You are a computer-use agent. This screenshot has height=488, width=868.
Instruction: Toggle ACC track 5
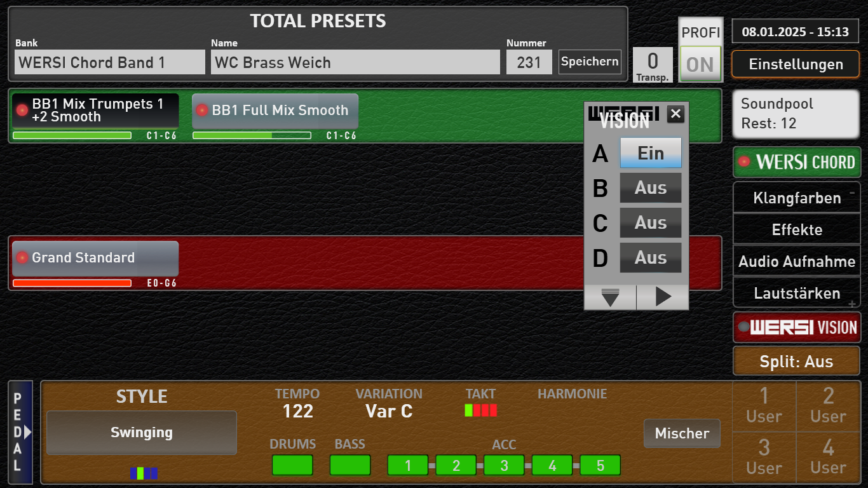click(x=600, y=465)
